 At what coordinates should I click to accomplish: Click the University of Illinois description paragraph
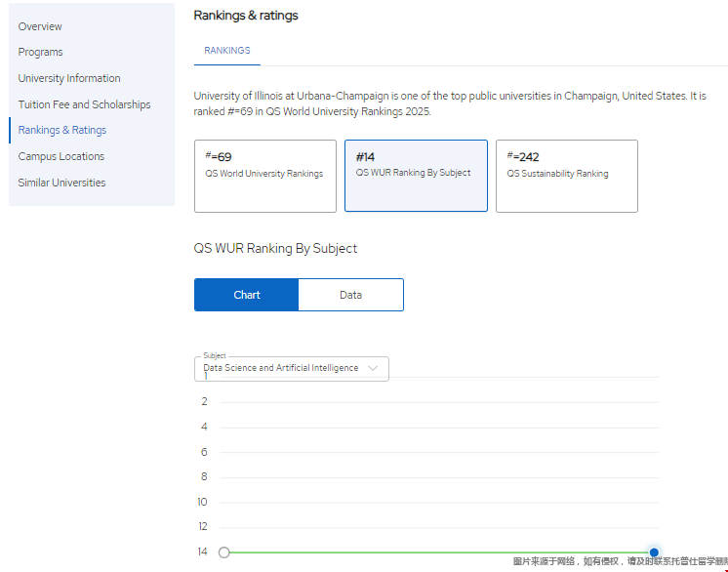[x=450, y=103]
